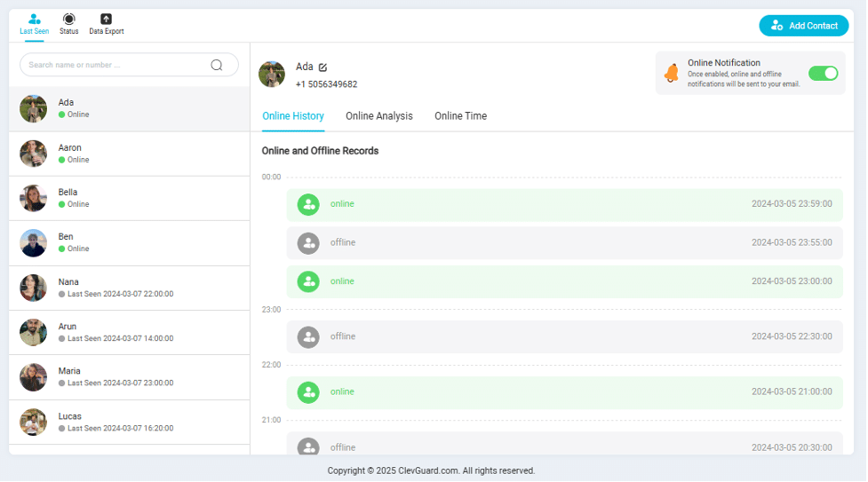Open the Status section

[x=68, y=25]
